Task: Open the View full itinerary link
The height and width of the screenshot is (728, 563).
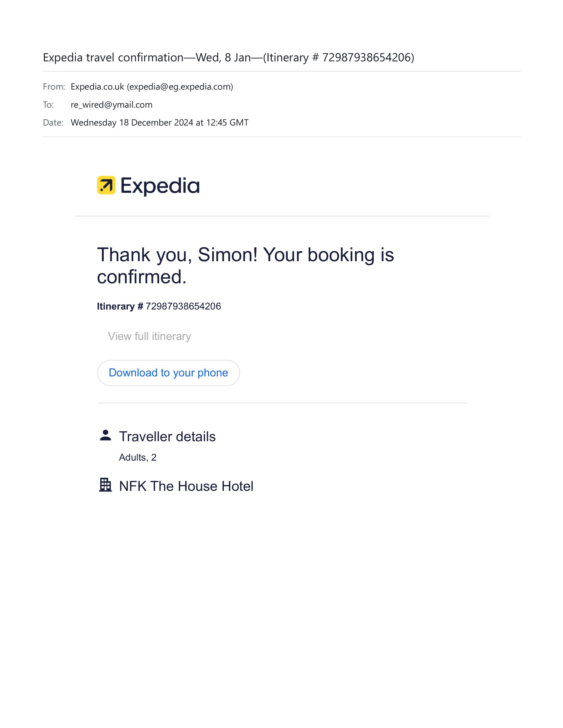Action: coord(149,336)
